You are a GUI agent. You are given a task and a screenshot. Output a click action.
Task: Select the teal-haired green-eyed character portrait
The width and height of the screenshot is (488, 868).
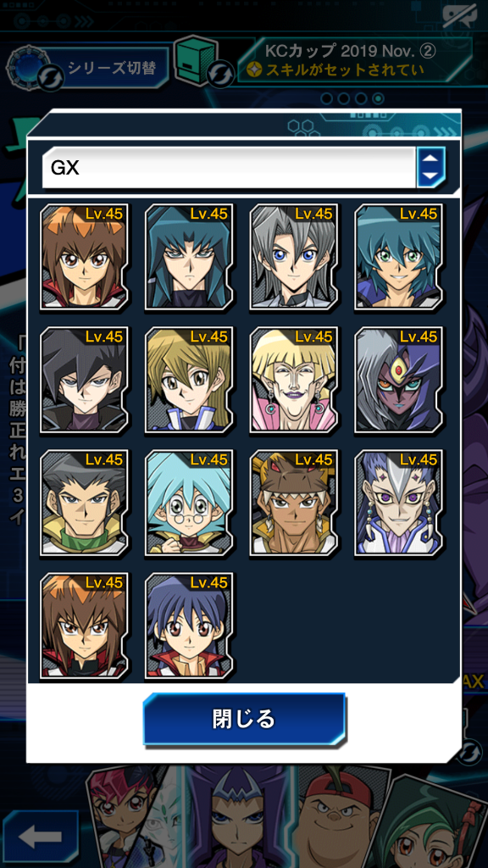[398, 257]
